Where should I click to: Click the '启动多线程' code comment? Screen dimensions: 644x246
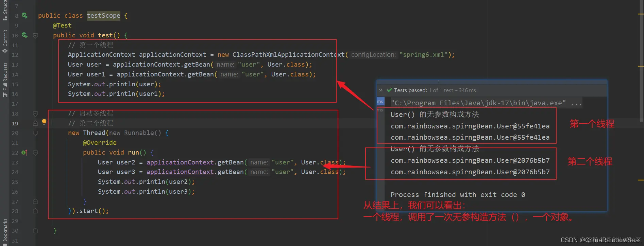(x=90, y=113)
